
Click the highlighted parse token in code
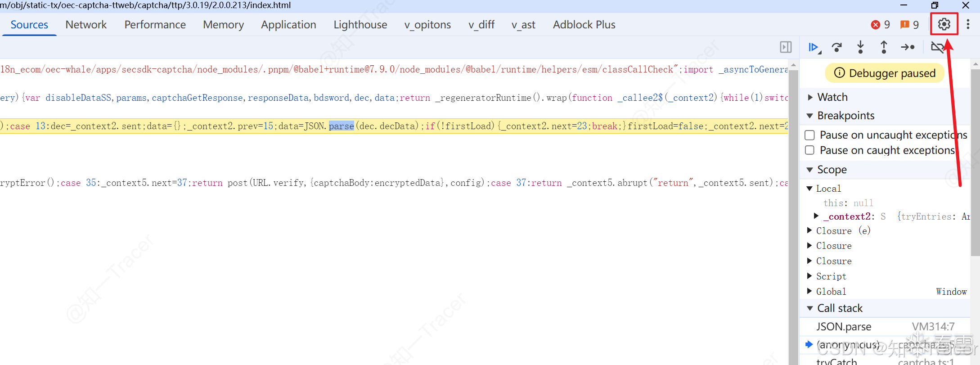342,126
